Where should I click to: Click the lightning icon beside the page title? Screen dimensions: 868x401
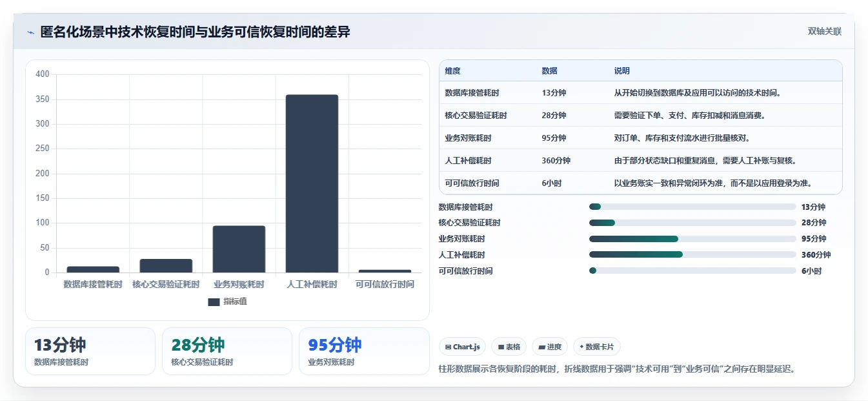tap(30, 32)
